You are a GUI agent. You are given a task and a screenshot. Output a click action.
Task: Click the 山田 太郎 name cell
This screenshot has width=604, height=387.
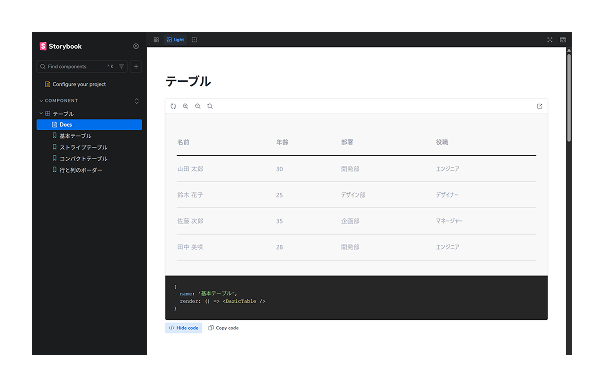pyautogui.click(x=190, y=169)
